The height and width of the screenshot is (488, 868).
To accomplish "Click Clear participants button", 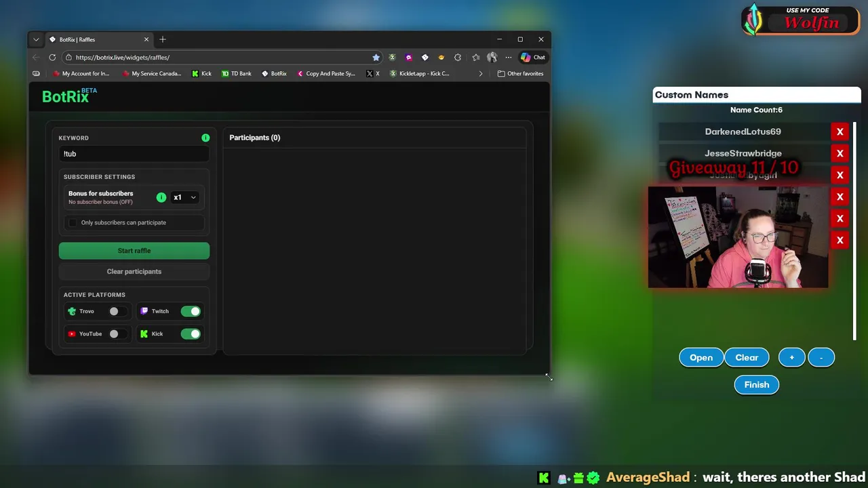I will click(134, 271).
